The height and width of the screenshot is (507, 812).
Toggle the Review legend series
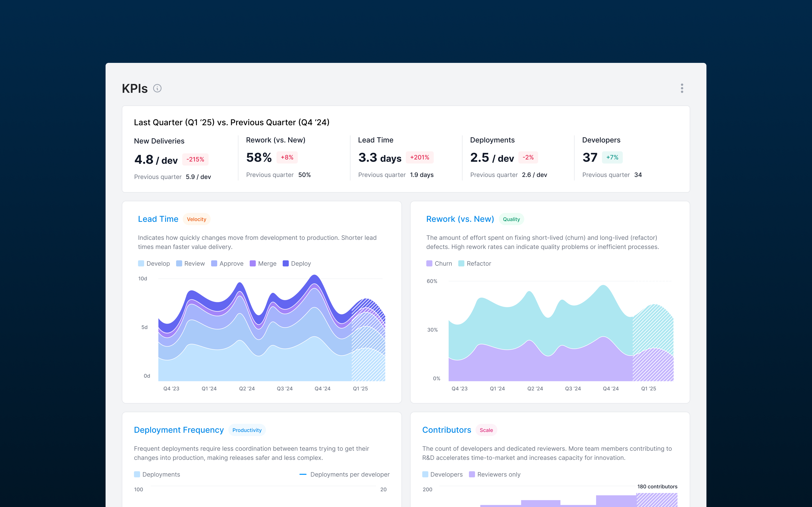pyautogui.click(x=190, y=264)
